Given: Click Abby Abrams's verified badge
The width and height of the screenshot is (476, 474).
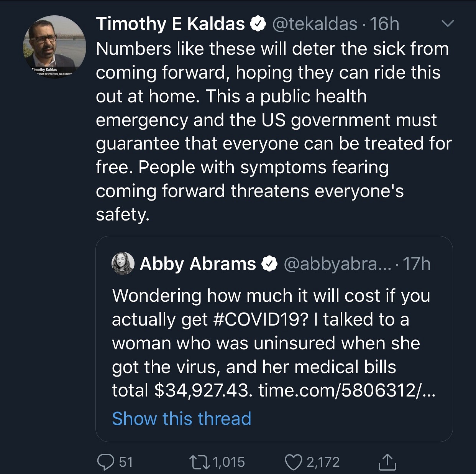Looking at the screenshot, I should (269, 264).
